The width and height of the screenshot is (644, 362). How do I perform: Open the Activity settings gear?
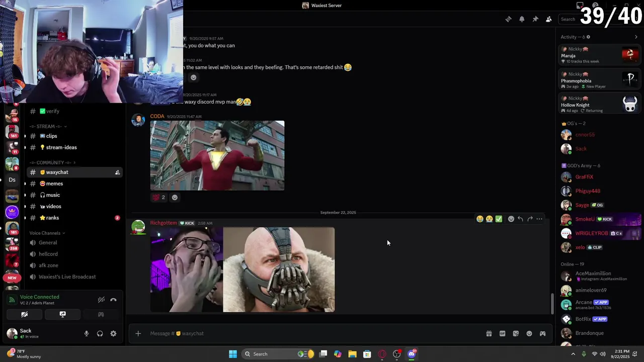(588, 37)
